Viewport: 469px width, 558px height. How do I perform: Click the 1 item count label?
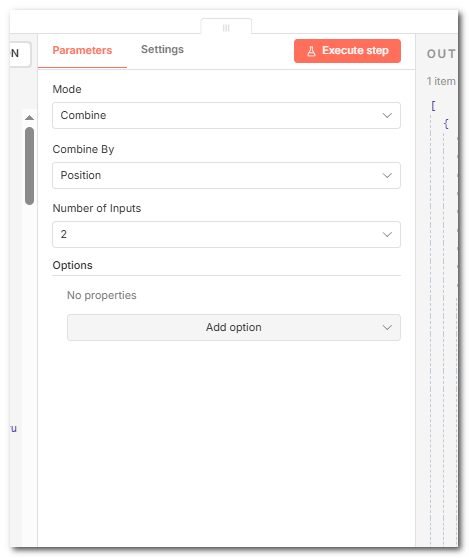click(441, 81)
